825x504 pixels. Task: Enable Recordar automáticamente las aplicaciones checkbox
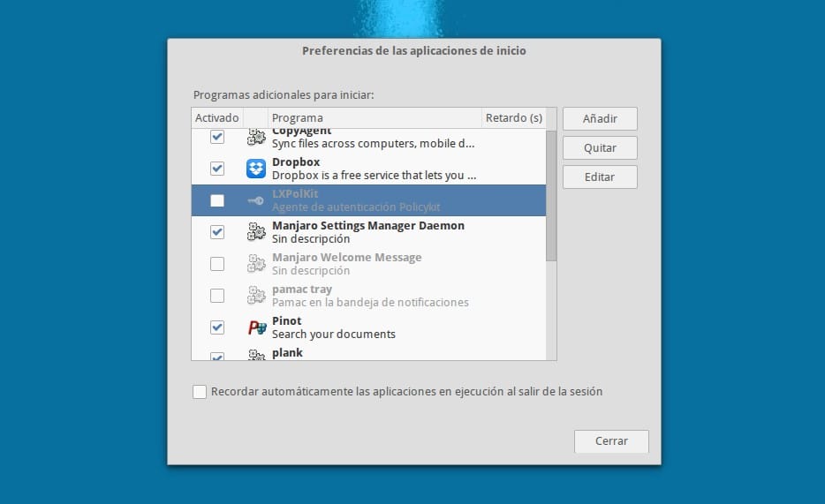coord(200,392)
